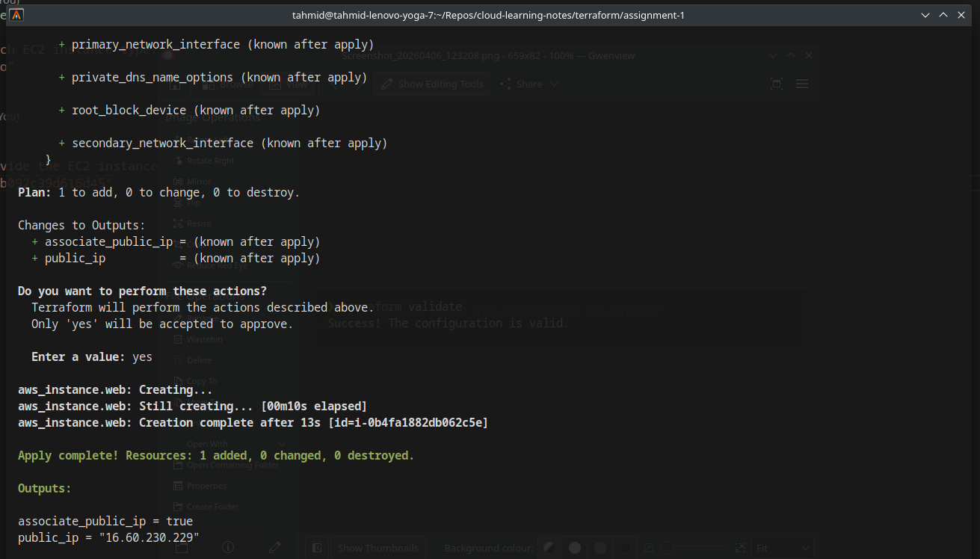Click 'Do you want to perform these actions?'
Image resolution: width=980 pixels, height=559 pixels.
point(142,291)
